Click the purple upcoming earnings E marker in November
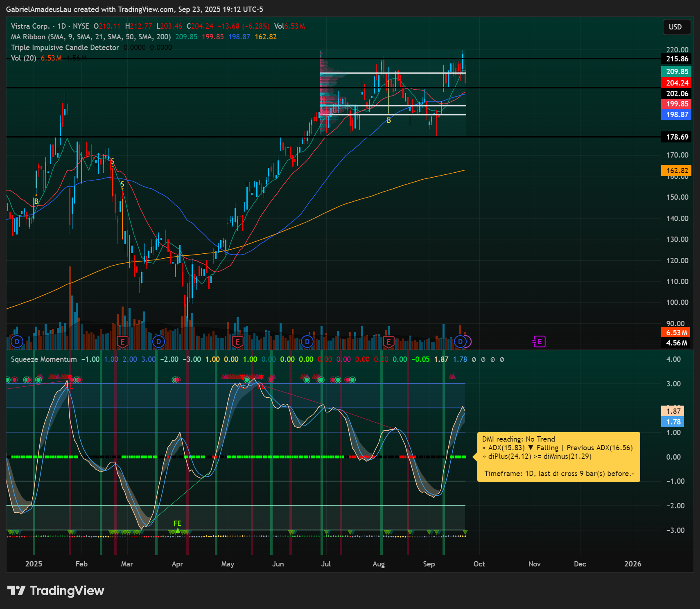 pyautogui.click(x=539, y=341)
